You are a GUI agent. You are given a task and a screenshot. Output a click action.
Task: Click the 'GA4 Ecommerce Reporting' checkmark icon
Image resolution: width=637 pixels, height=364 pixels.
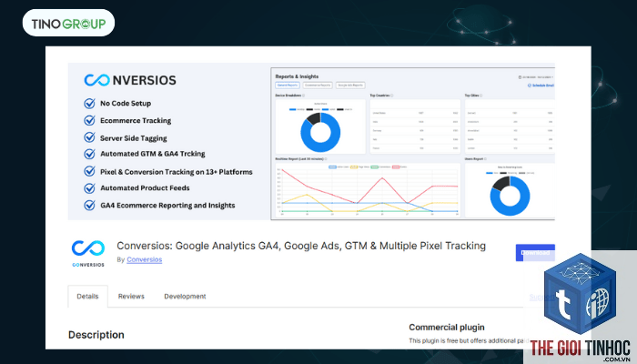tap(89, 206)
